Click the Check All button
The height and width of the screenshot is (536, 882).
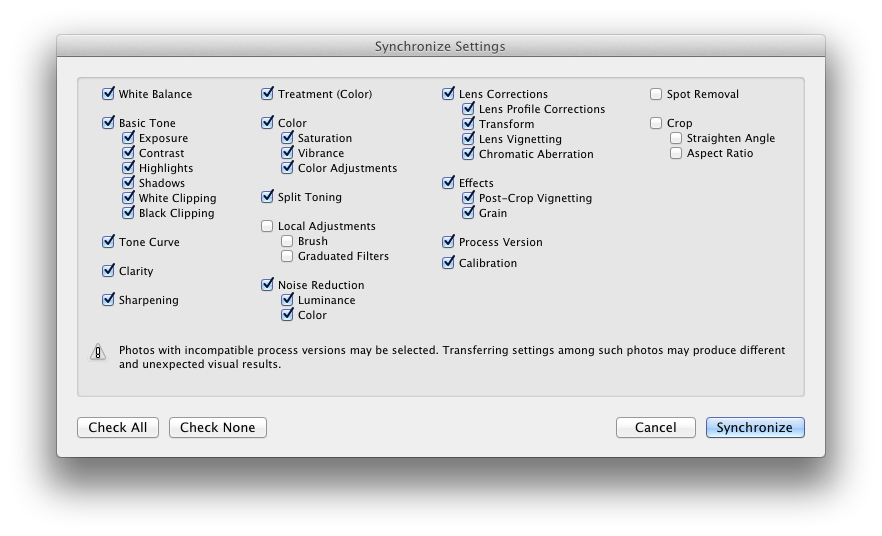(x=118, y=427)
